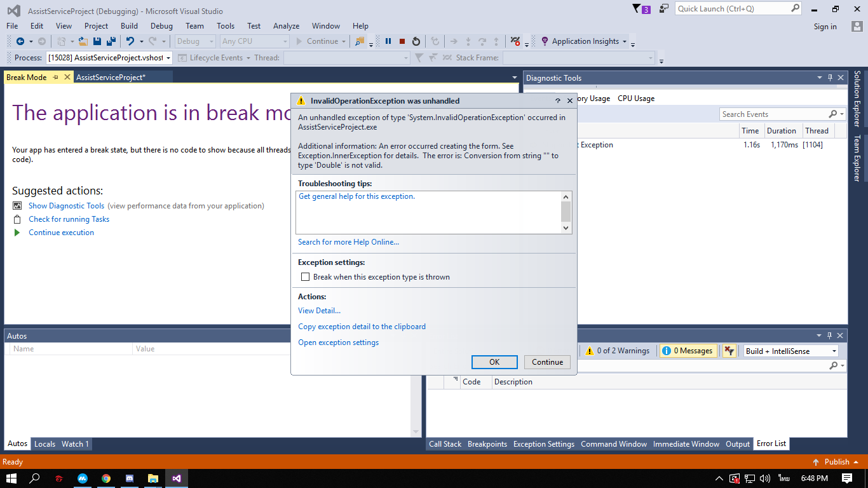868x488 pixels.
Task: Open File Explorer from the taskbar
Action: [x=153, y=478]
